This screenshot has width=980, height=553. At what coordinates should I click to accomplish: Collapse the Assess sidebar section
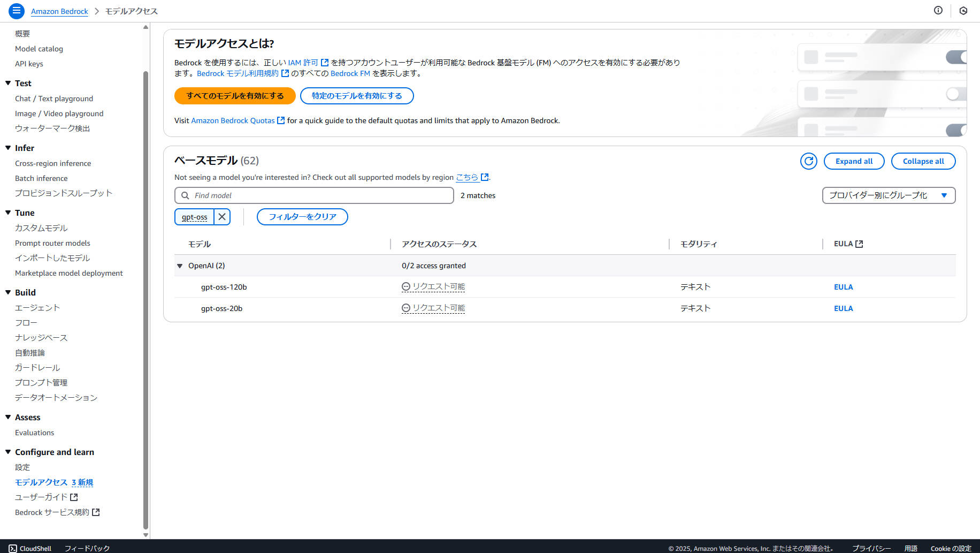pos(8,417)
